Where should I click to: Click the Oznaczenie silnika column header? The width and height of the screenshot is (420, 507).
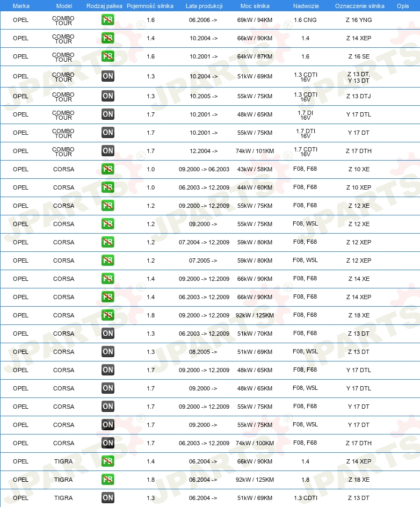click(359, 6)
